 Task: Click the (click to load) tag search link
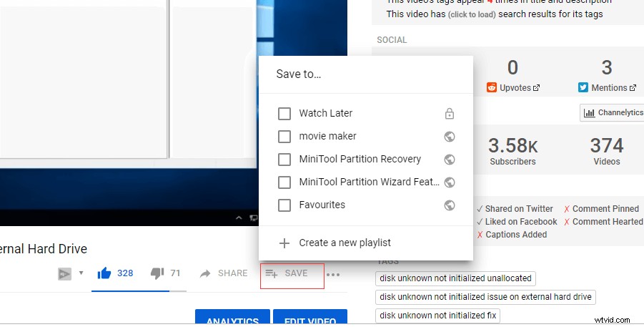point(472,14)
